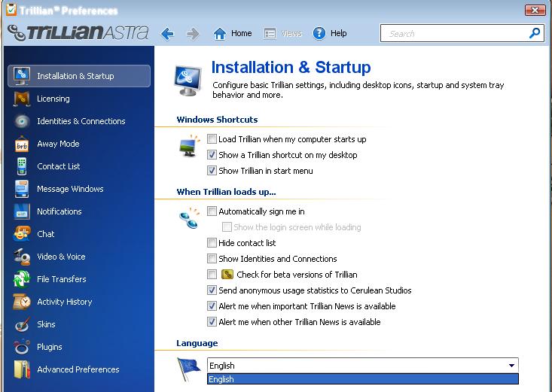Click the Language section heading

197,343
